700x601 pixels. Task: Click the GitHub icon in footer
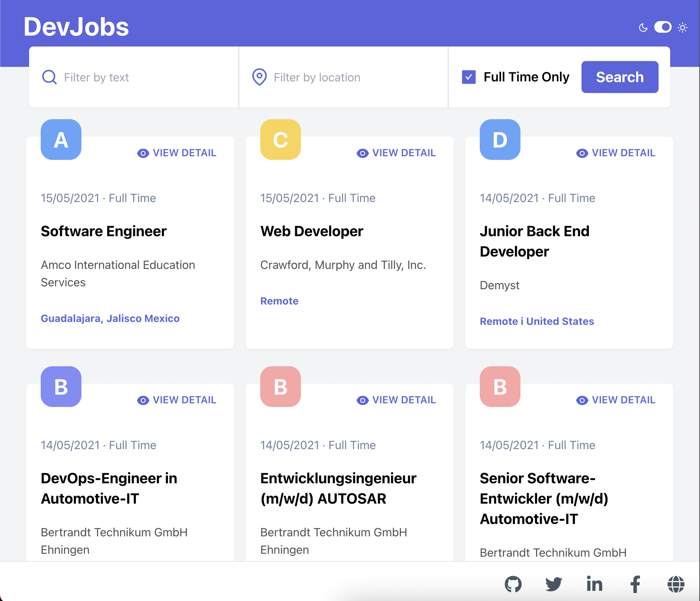[x=513, y=584]
